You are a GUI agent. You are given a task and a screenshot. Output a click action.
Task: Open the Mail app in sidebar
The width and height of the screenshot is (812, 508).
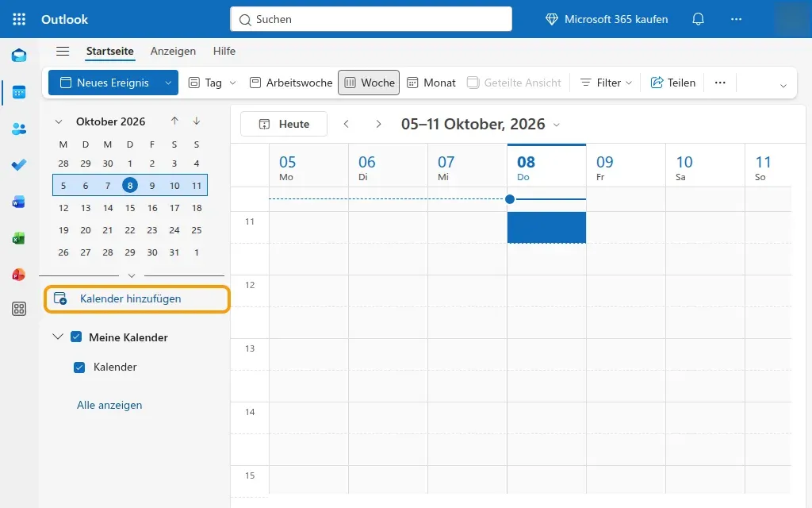[19, 56]
